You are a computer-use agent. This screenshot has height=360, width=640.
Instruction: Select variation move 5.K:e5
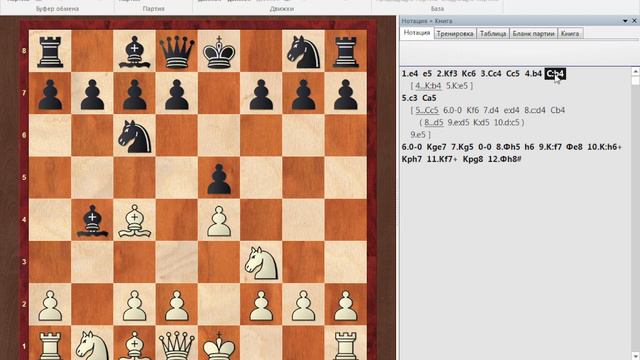(457, 86)
